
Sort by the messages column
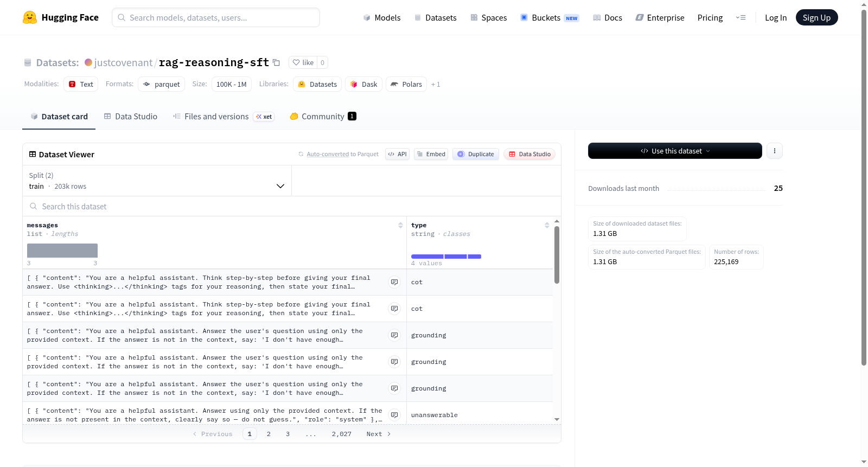[x=400, y=225]
